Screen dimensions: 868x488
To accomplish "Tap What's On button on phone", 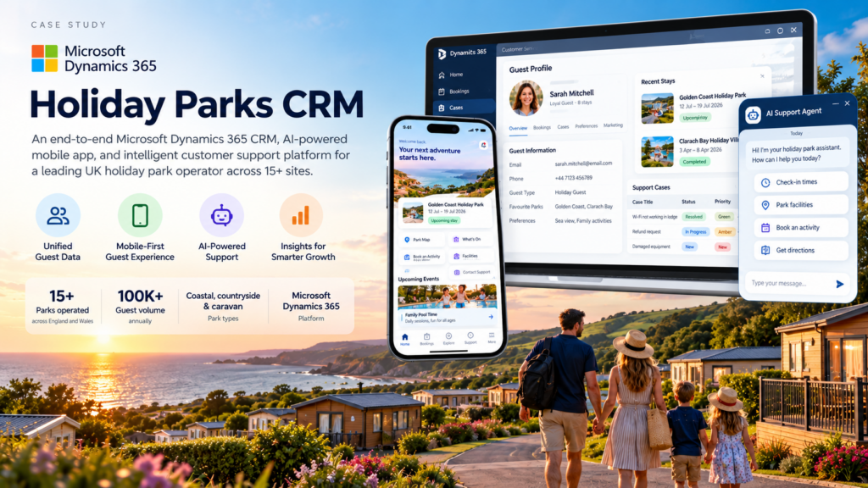I will [471, 239].
